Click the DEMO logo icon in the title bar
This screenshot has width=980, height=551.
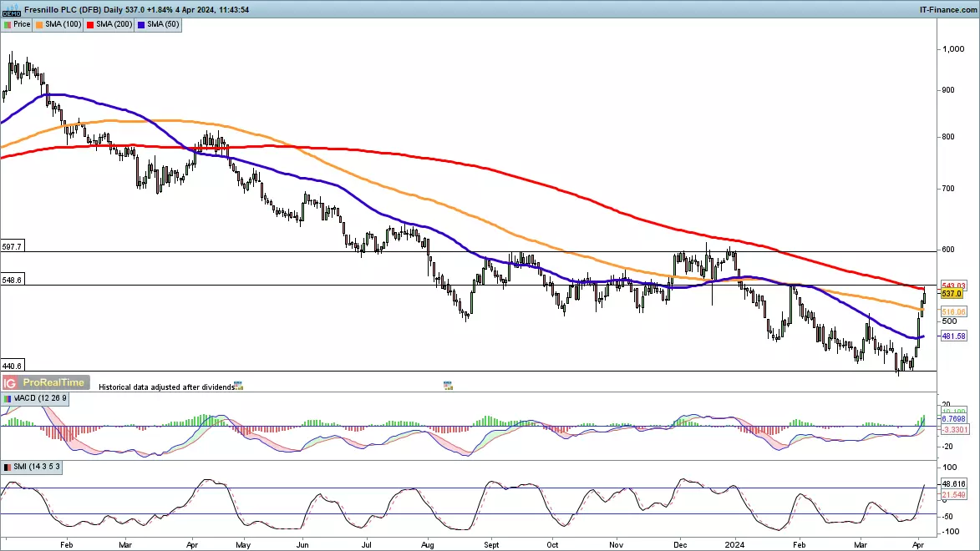pos(11,9)
